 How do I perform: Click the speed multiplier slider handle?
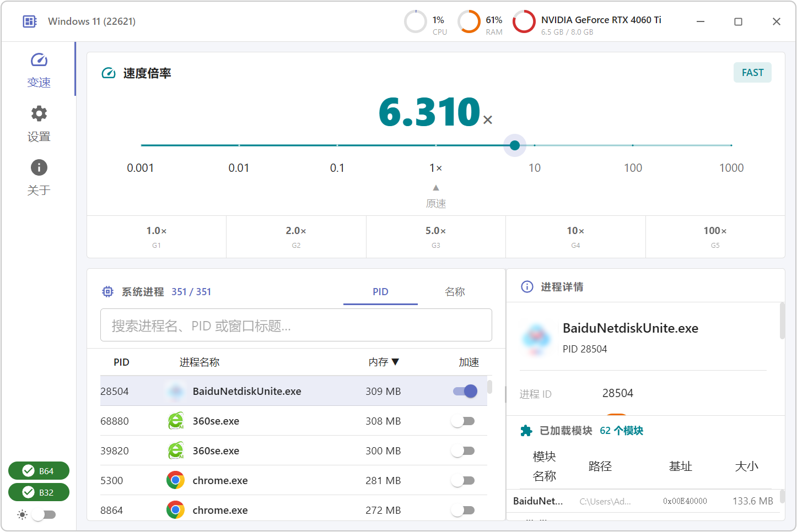(x=515, y=145)
